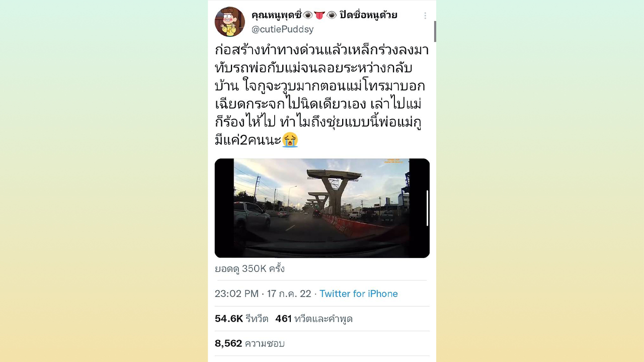Open the three-dot more options menu

pyautogui.click(x=425, y=16)
